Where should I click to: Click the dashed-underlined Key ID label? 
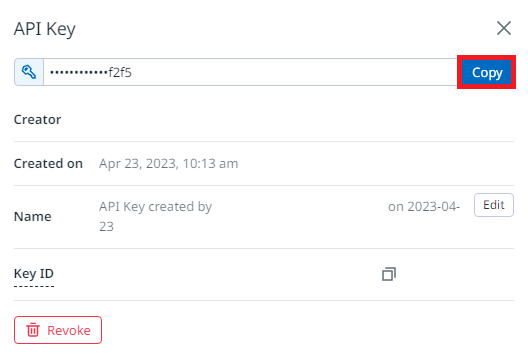(x=34, y=273)
